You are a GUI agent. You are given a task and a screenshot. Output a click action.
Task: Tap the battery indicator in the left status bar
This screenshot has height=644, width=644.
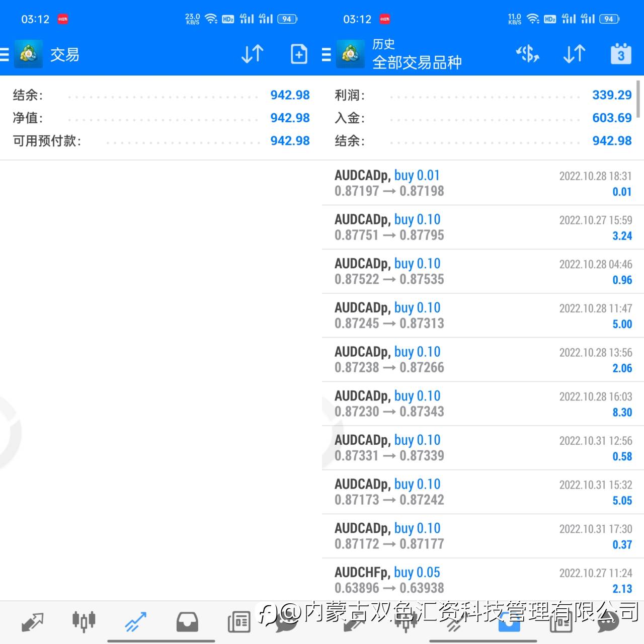tap(287, 19)
